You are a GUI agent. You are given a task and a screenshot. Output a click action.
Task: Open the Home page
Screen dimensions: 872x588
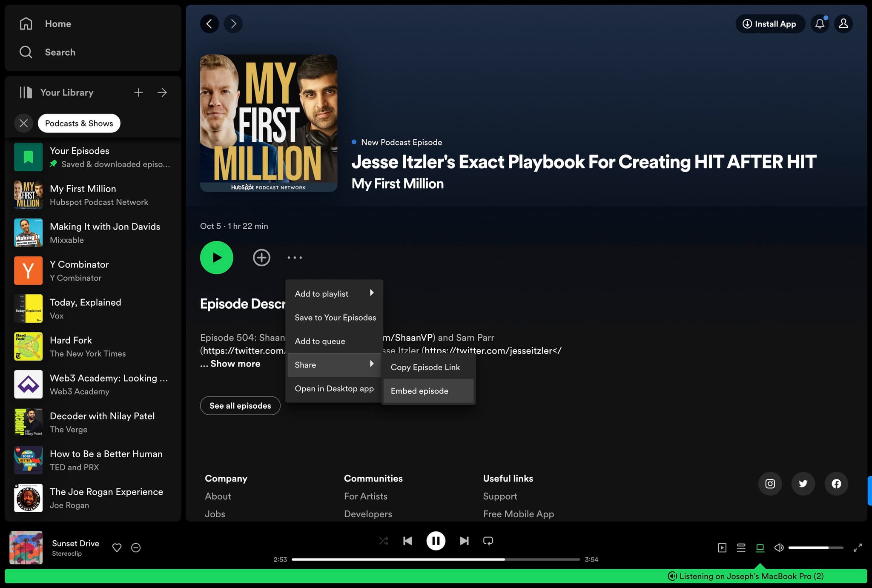57,23
